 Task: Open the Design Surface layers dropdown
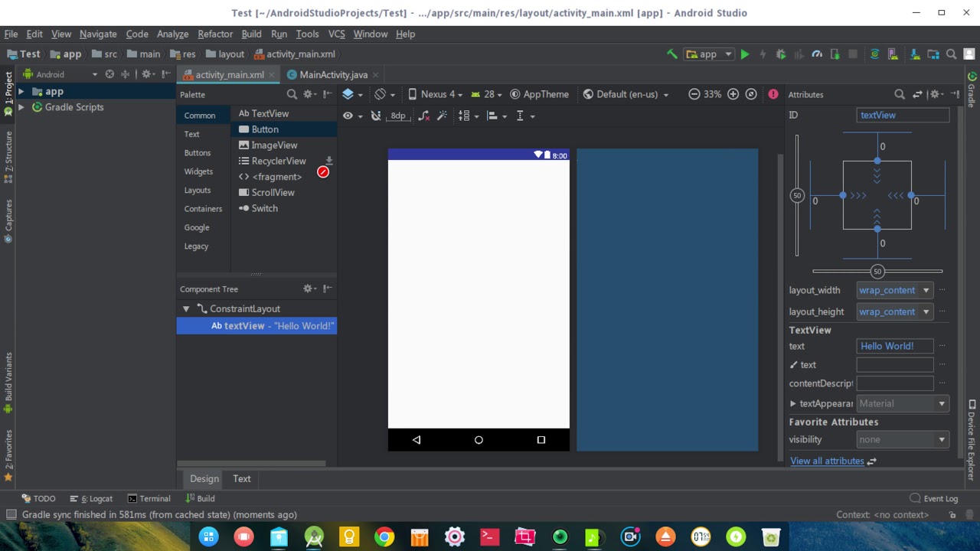352,94
